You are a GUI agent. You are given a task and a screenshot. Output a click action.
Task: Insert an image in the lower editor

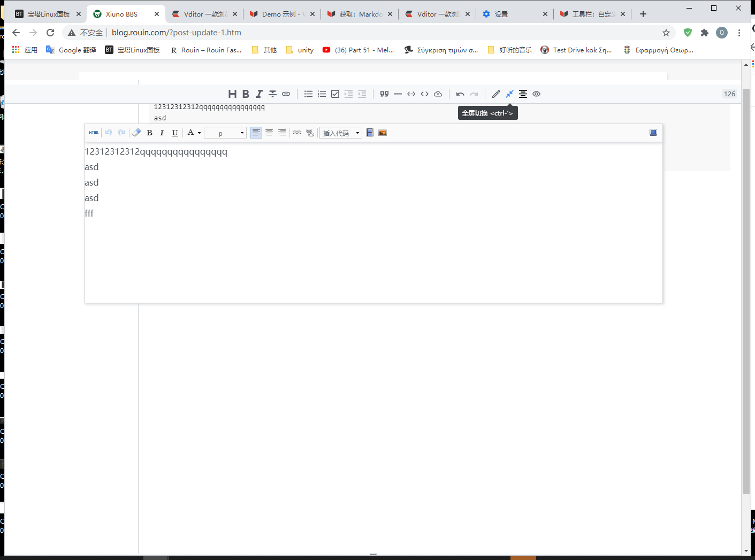(x=382, y=132)
